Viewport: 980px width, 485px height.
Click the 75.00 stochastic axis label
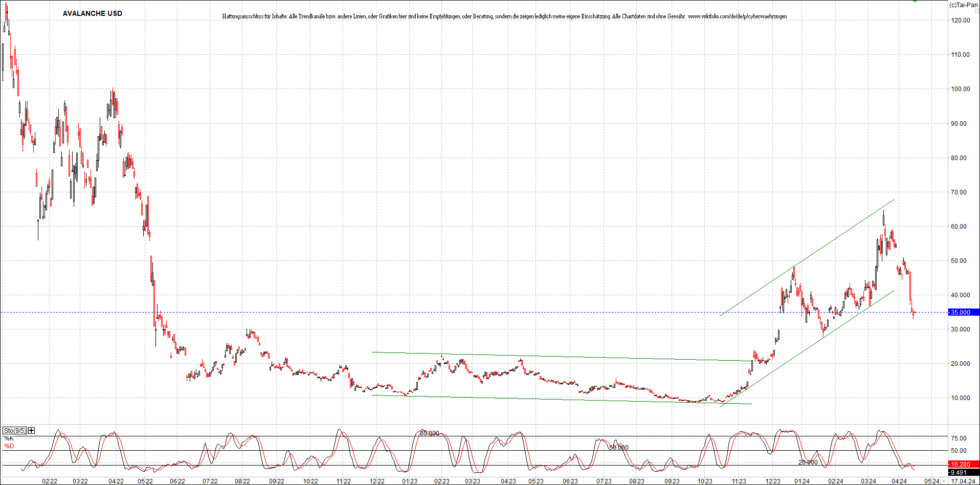pos(959,438)
